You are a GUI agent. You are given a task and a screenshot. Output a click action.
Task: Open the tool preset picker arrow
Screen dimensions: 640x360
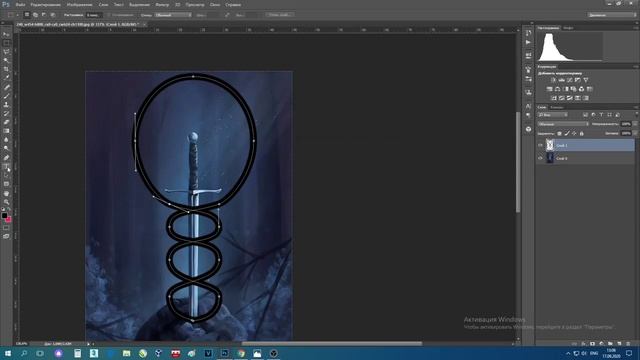(17, 15)
